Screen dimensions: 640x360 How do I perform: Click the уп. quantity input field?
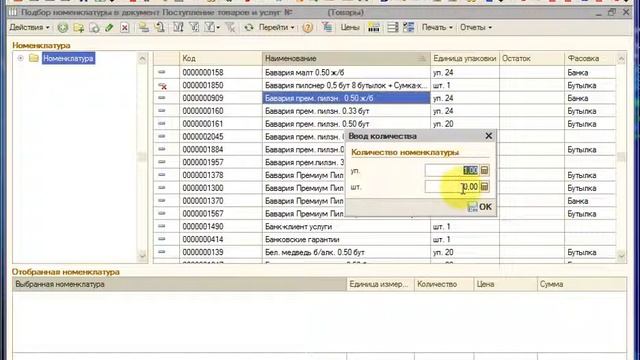coord(452,170)
